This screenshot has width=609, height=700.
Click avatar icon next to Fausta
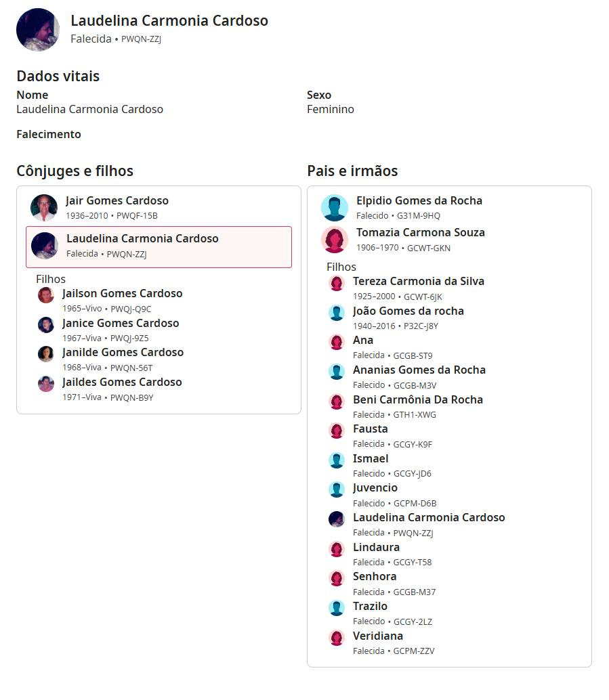coord(337,431)
